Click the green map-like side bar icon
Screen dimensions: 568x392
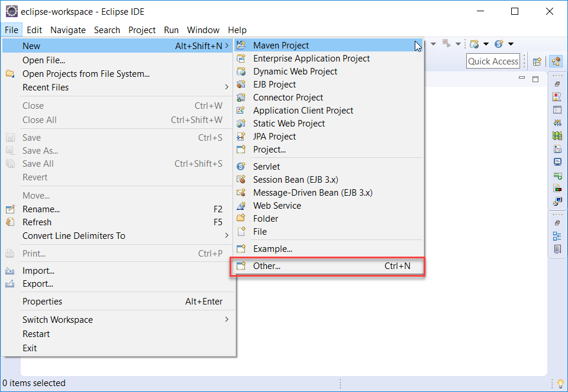pyautogui.click(x=557, y=136)
